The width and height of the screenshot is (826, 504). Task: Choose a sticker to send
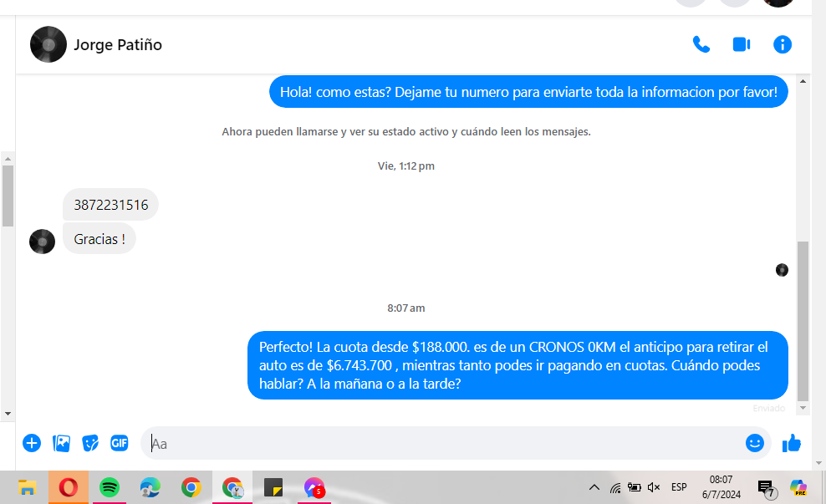(x=90, y=443)
